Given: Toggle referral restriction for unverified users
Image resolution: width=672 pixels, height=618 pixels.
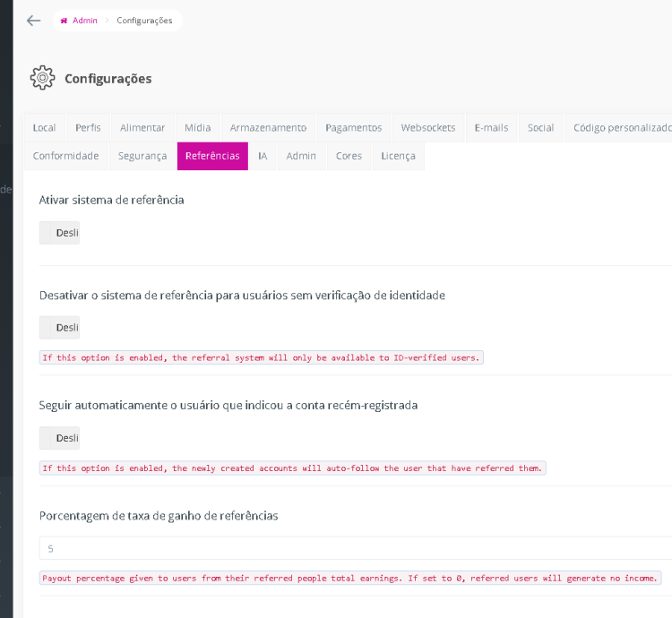Looking at the screenshot, I should point(60,328).
